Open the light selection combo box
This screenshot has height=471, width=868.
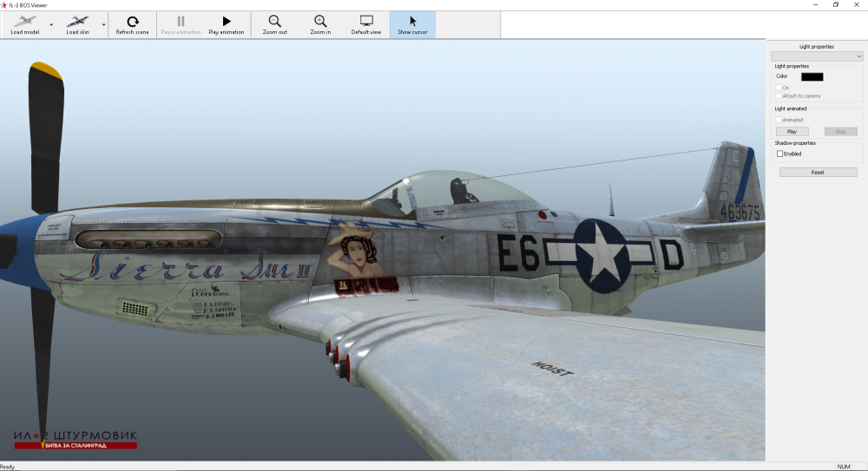(817, 56)
